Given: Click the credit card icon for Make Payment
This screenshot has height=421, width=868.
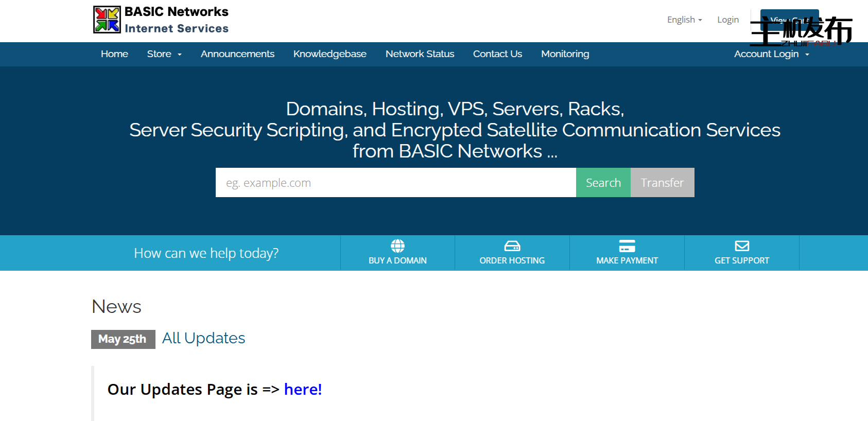Looking at the screenshot, I should point(627,246).
